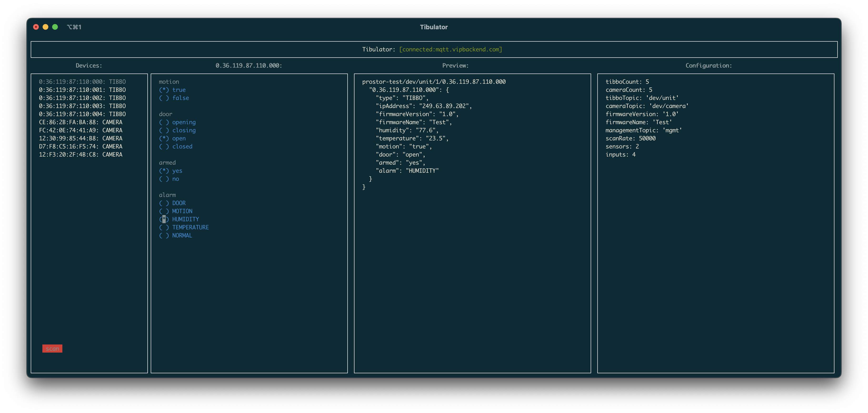Image resolution: width=868 pixels, height=413 pixels.
Task: Select the last camera 12:F3:20:2F:4B:C8
Action: (80, 154)
